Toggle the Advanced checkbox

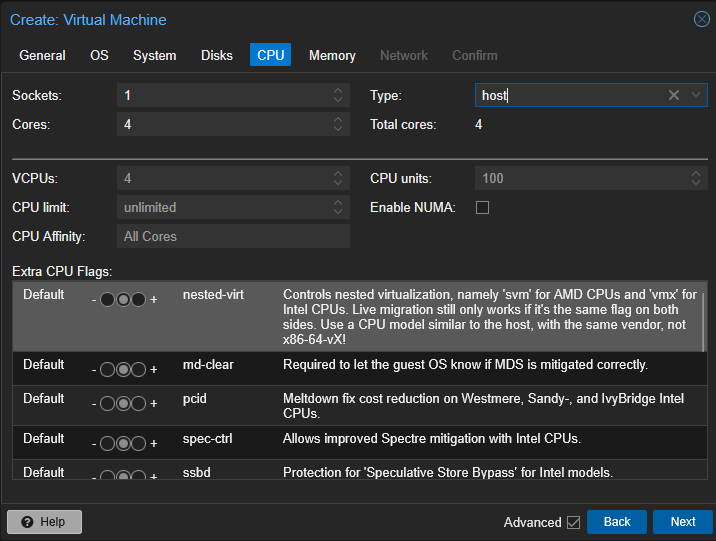pyautogui.click(x=573, y=522)
